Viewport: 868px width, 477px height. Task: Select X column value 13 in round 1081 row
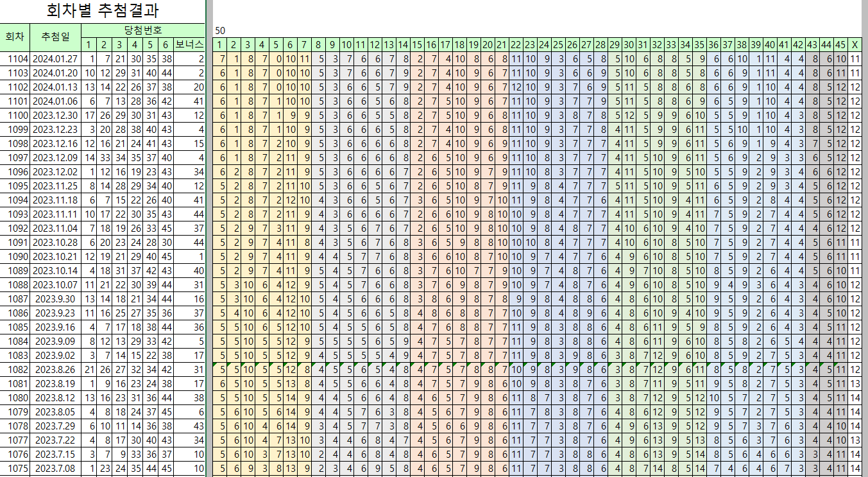855,384
